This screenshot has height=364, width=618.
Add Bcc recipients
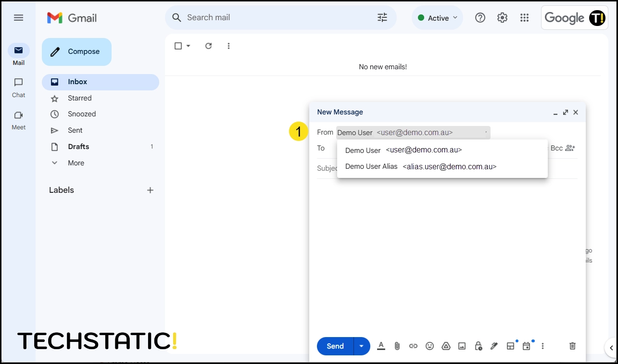click(x=556, y=148)
